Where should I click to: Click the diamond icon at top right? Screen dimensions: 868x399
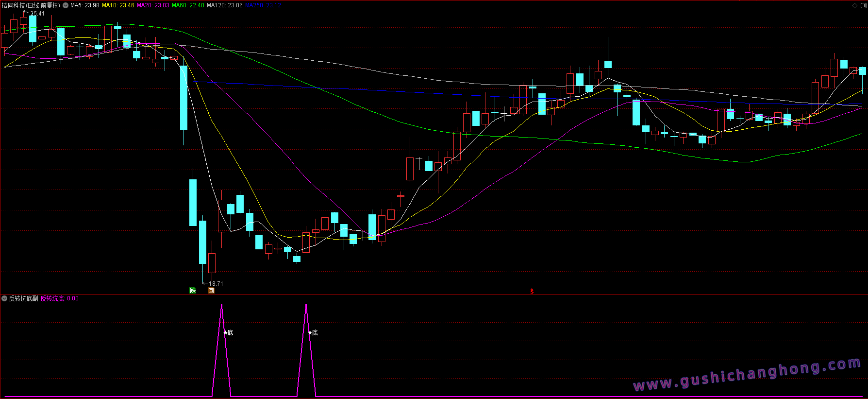(855, 5)
